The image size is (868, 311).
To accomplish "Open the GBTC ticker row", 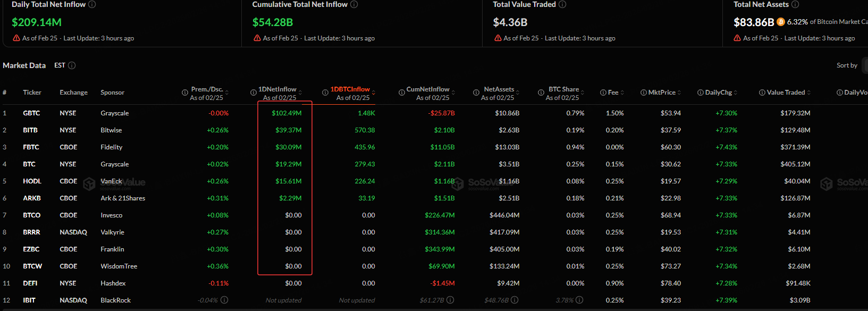I will (31, 113).
